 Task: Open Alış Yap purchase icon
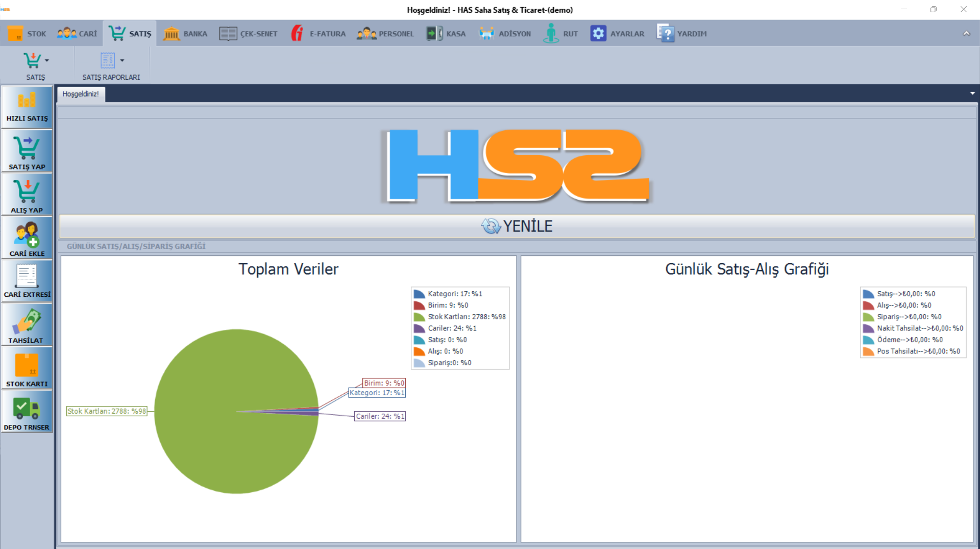(27, 192)
